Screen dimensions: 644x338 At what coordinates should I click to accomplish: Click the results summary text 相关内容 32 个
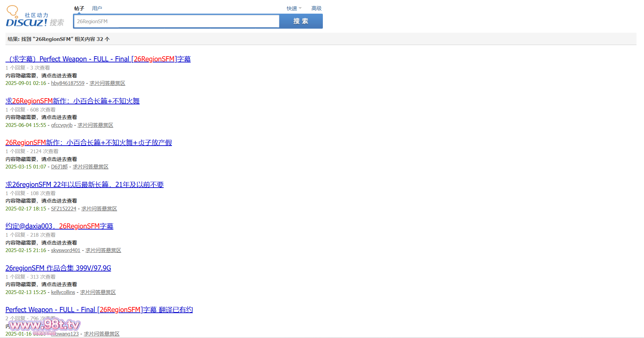pyautogui.click(x=92, y=39)
